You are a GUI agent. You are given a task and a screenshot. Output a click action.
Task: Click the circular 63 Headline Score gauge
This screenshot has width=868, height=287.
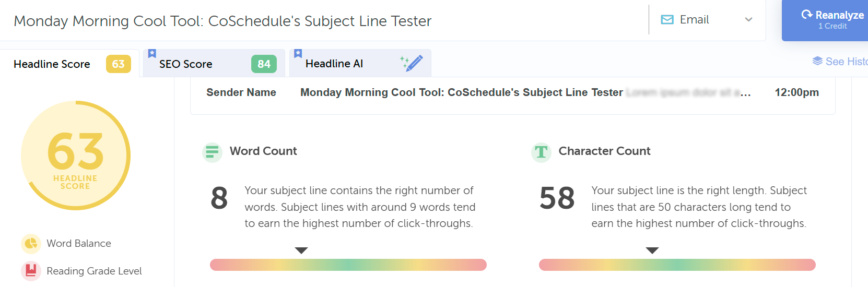click(76, 156)
